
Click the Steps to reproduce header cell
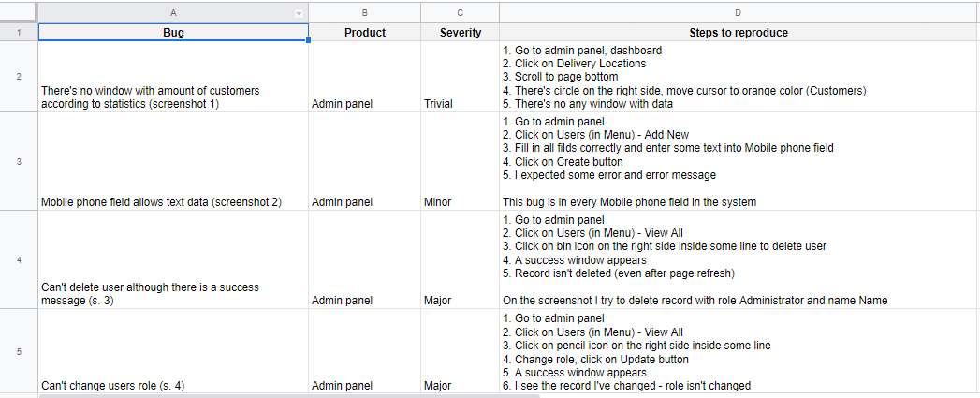pyautogui.click(x=739, y=33)
